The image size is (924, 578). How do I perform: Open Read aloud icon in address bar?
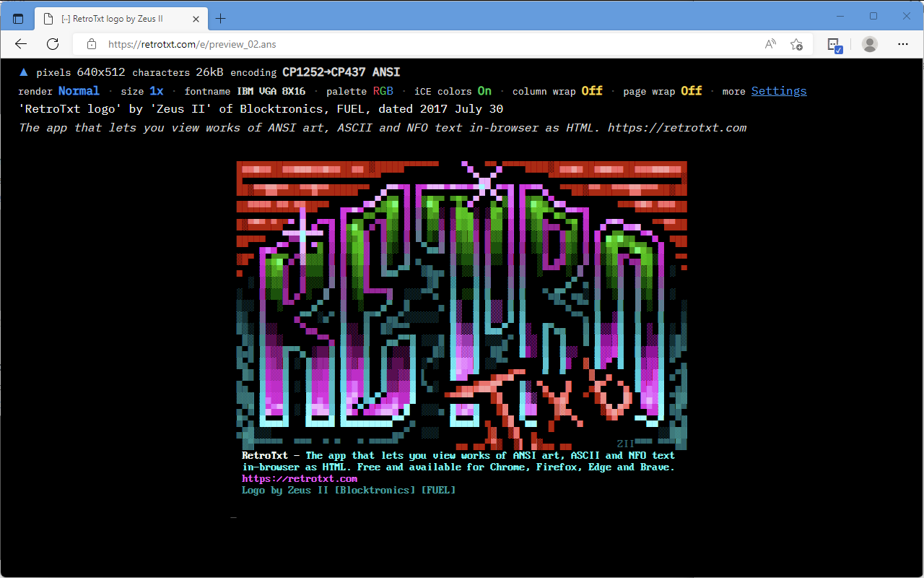pos(770,44)
